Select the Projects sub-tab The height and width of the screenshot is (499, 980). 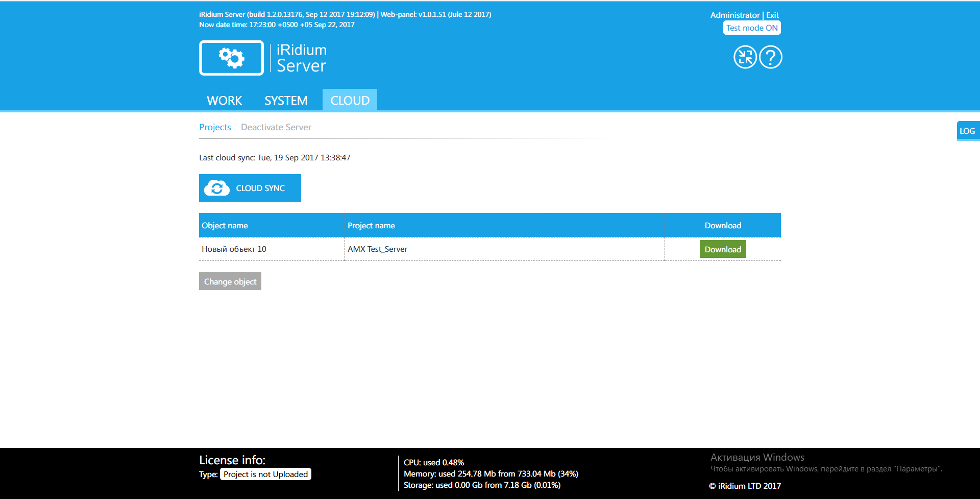point(215,127)
